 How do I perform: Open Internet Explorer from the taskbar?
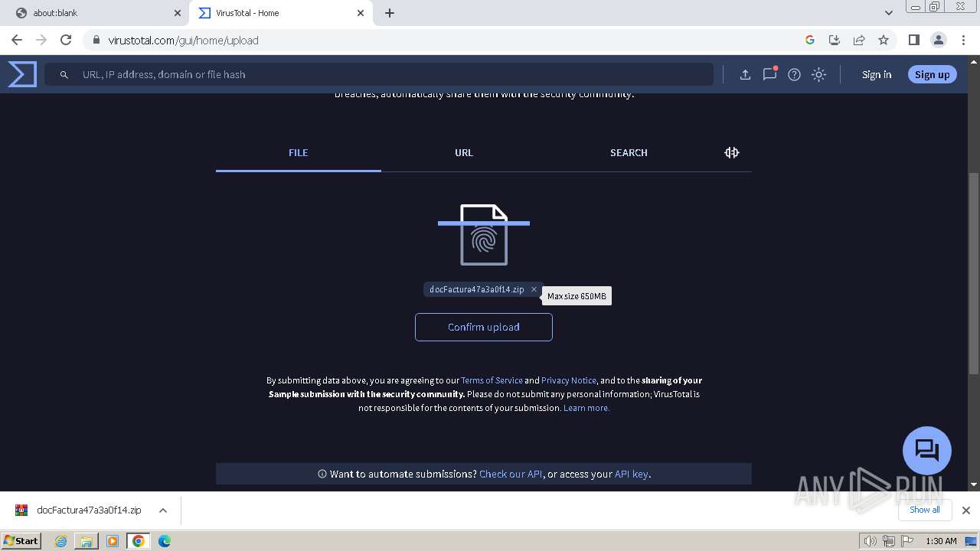60,541
